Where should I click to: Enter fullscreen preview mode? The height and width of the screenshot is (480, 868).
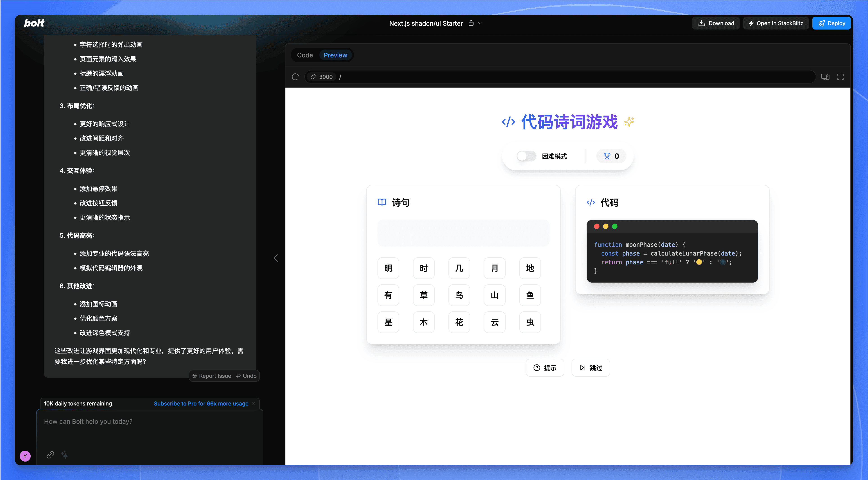pyautogui.click(x=840, y=77)
